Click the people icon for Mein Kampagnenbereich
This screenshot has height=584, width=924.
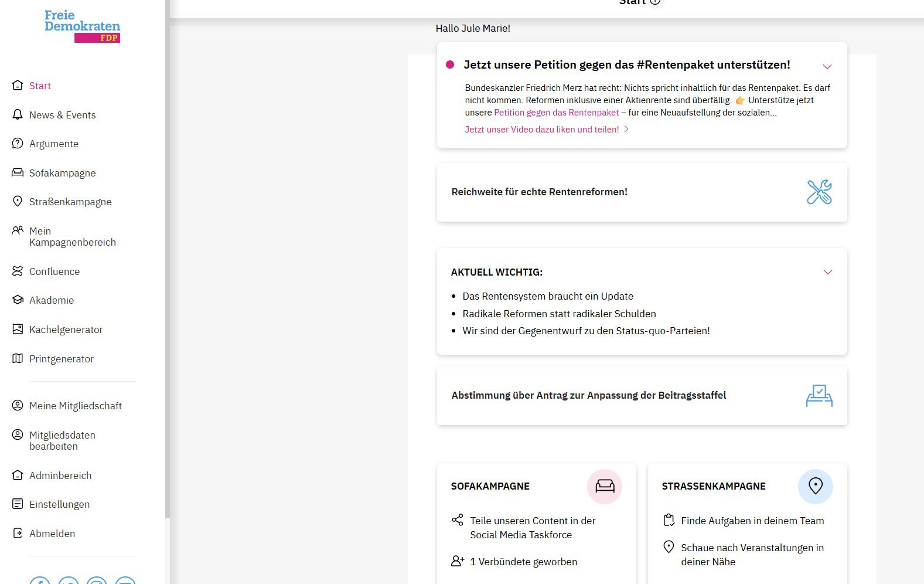(x=18, y=230)
